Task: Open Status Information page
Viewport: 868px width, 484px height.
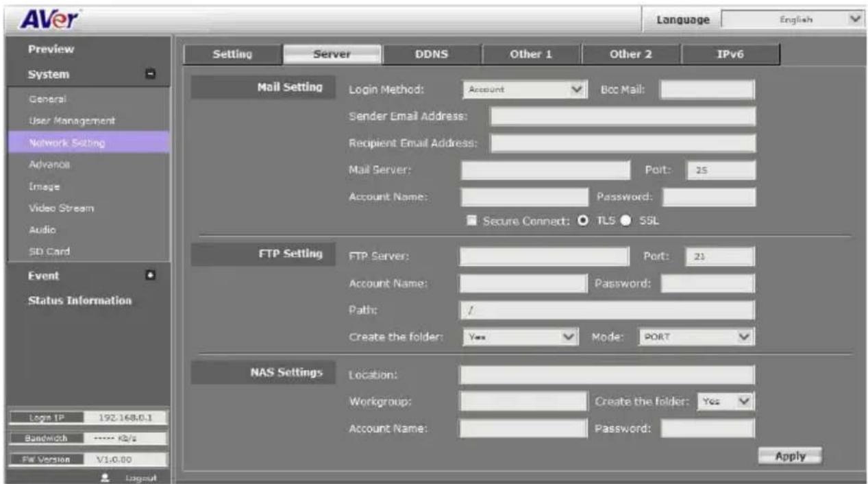Action: click(x=79, y=301)
